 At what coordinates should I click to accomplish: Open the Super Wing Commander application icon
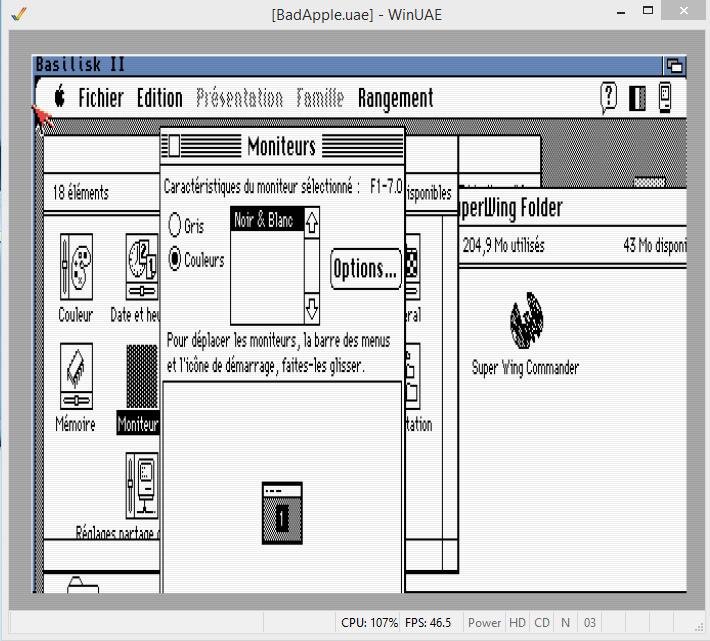point(526,320)
